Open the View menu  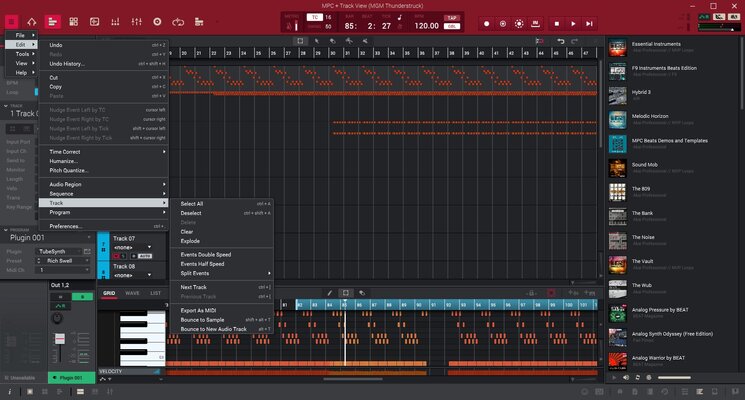[x=20, y=63]
